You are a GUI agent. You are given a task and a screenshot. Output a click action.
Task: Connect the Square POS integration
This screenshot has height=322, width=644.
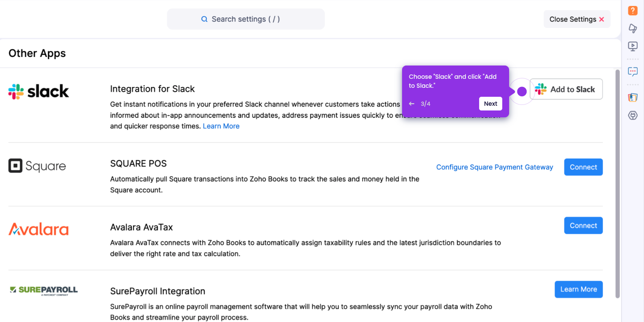point(583,167)
